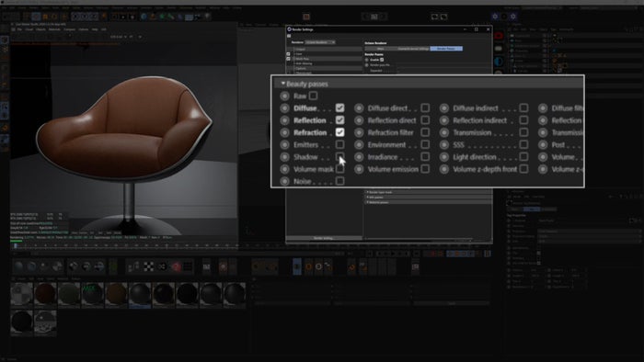Open the Materials menu in Live Viewer
The width and height of the screenshot is (644, 362).
[54, 29]
